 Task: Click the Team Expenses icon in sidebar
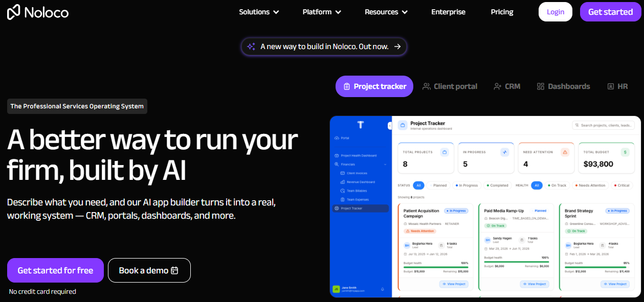342,199
